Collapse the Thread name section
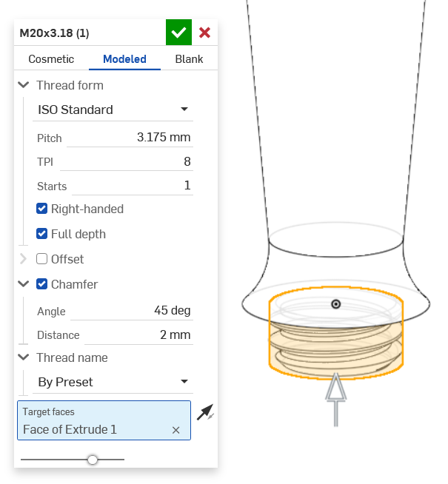The image size is (448, 484). pyautogui.click(x=23, y=357)
